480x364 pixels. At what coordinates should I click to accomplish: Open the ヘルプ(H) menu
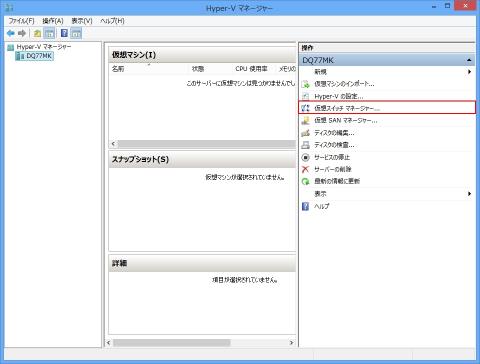tap(112, 21)
